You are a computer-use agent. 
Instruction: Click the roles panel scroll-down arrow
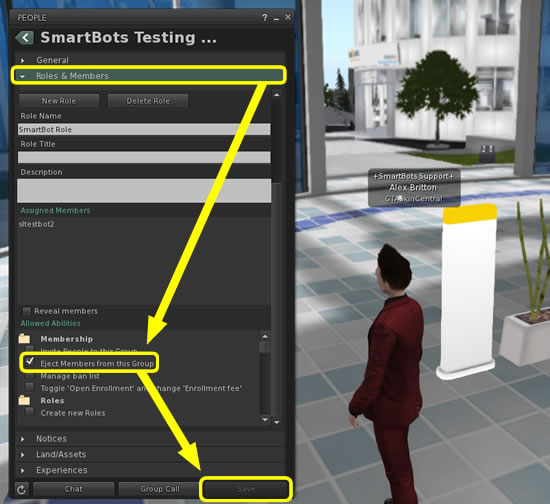pyautogui.click(x=276, y=422)
